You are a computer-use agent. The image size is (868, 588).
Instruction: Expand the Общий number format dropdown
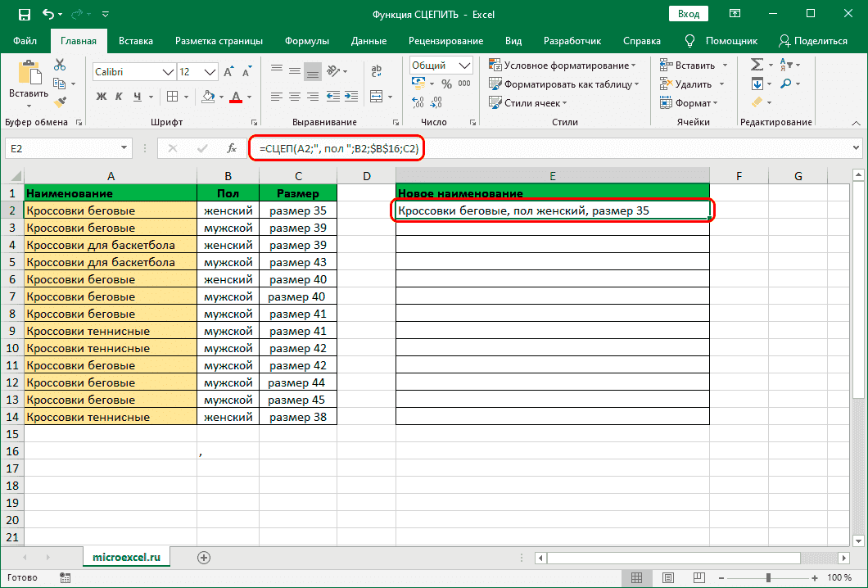463,66
